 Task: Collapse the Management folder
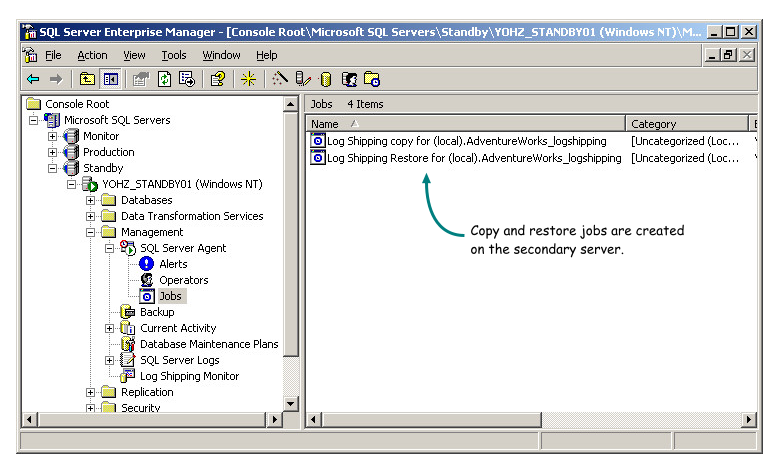[90, 232]
